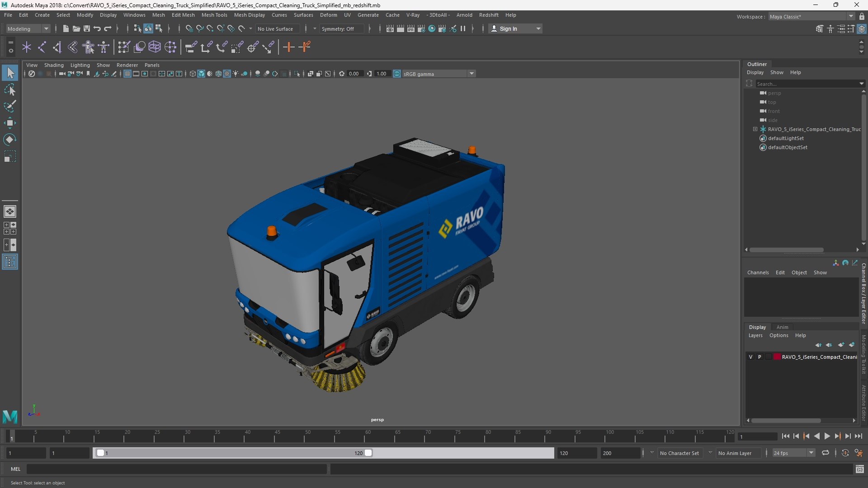Toggle the MEL script language label

(16, 469)
